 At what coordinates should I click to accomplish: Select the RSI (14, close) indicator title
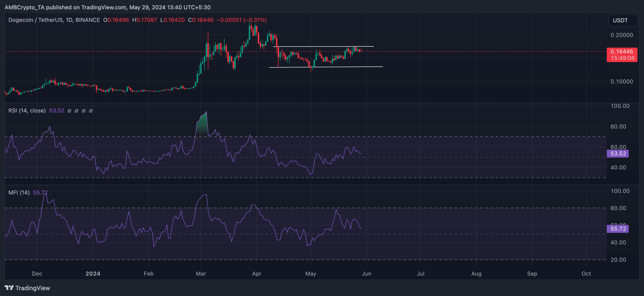tap(27, 111)
